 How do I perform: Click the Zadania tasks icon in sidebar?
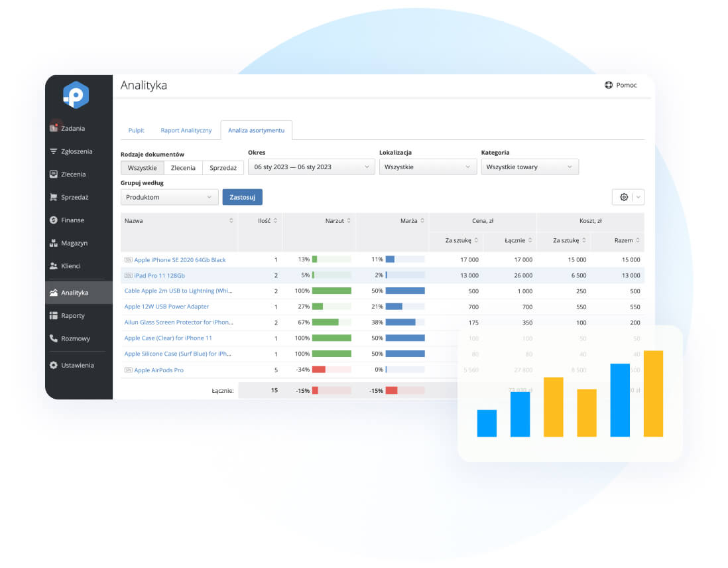(x=54, y=128)
